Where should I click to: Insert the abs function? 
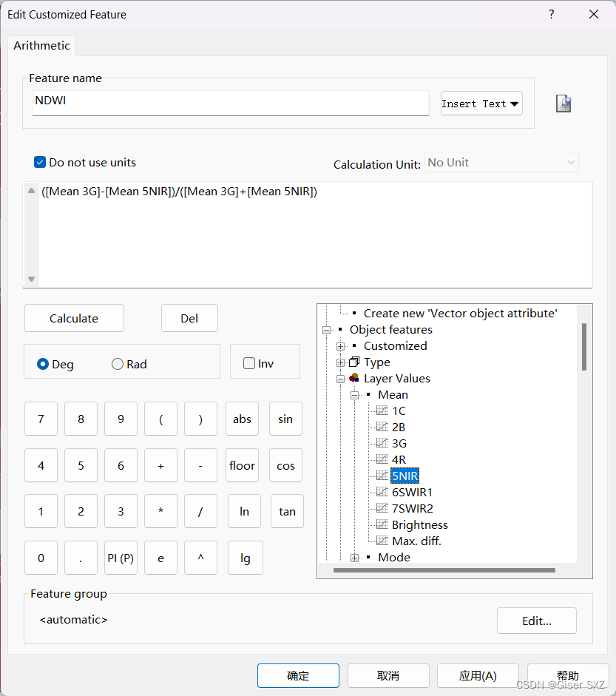(242, 419)
